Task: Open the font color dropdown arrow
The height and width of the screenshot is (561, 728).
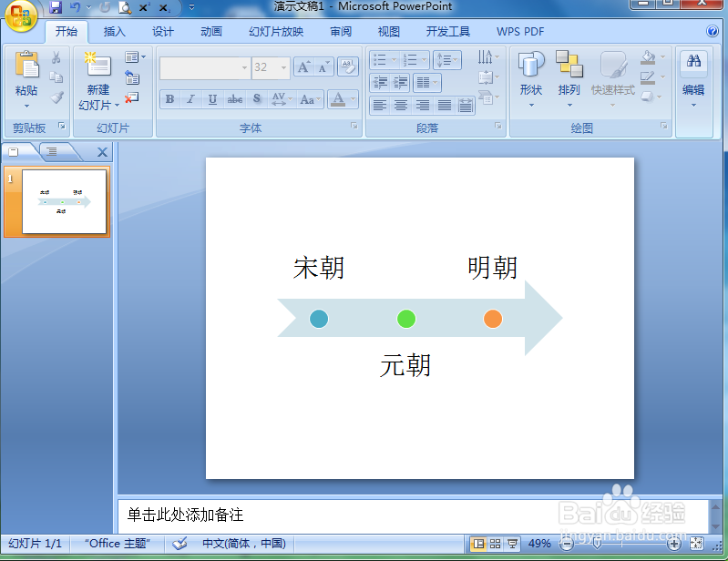Action: point(354,99)
